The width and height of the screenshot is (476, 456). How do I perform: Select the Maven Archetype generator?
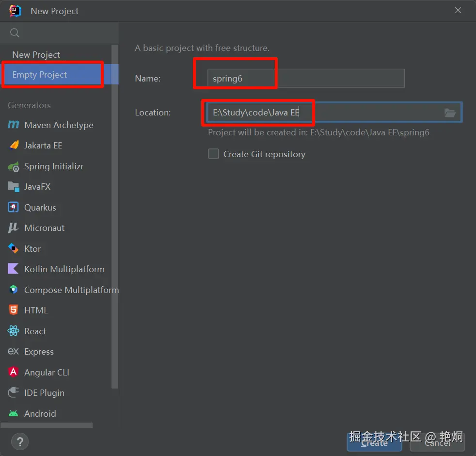[58, 125]
